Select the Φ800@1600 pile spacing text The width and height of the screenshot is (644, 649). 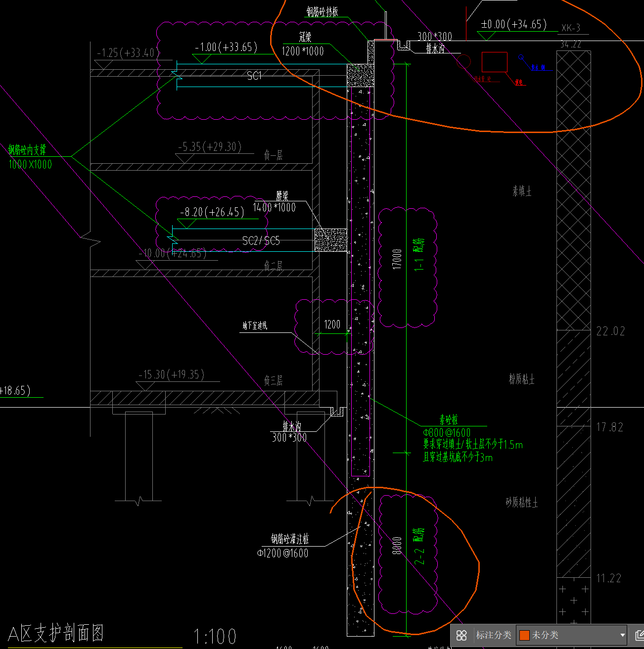coord(447,433)
